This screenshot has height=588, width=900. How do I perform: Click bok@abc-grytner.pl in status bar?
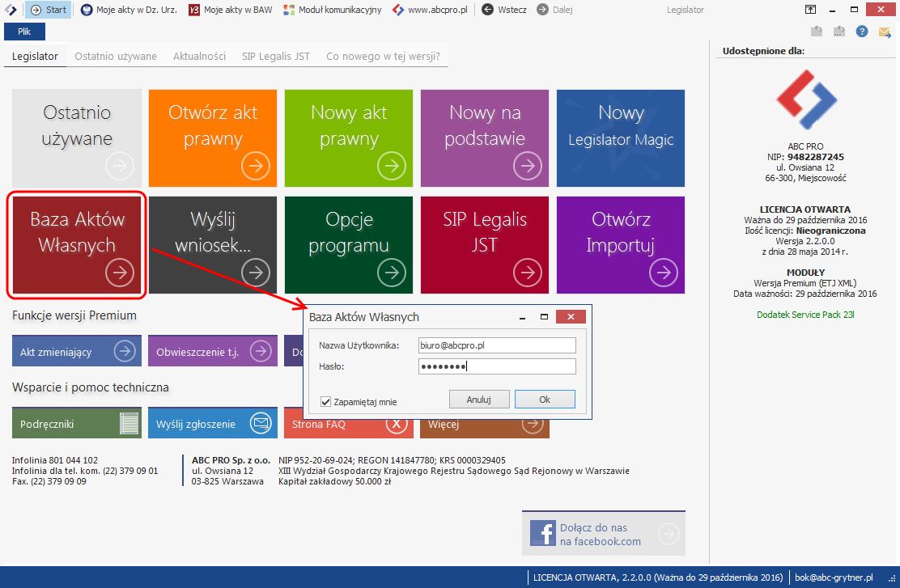(x=834, y=577)
